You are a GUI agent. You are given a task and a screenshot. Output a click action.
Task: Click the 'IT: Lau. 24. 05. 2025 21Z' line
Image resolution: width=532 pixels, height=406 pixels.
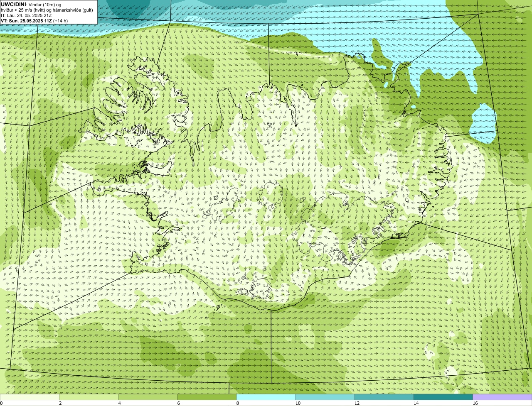pyautogui.click(x=26, y=15)
